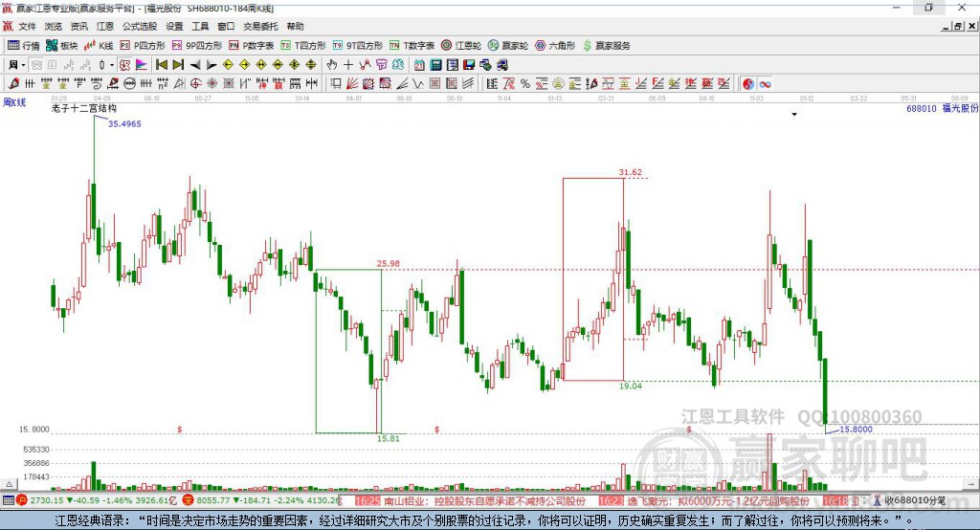
Task: Open the 浏览 menu
Action: pos(54,26)
